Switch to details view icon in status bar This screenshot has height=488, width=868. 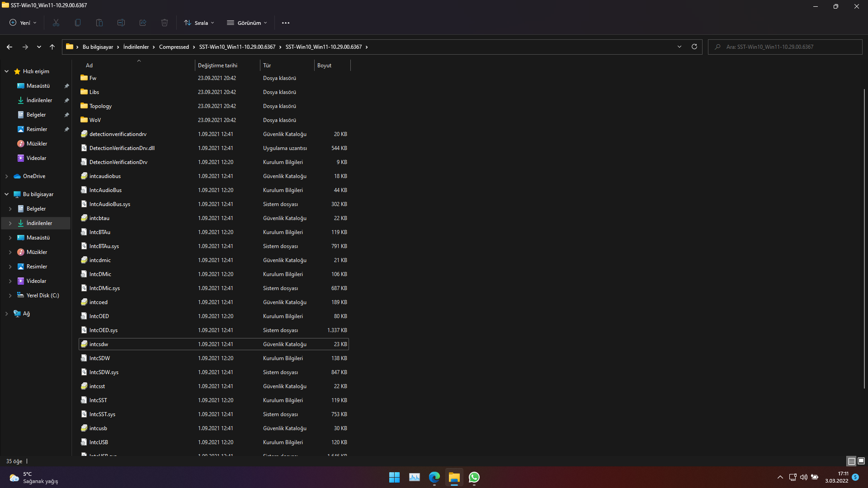851,461
